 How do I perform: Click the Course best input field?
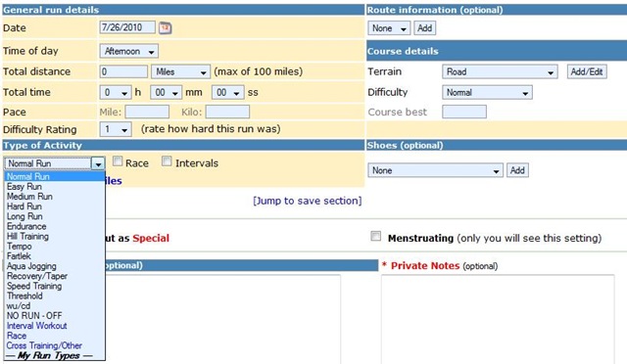coord(464,112)
